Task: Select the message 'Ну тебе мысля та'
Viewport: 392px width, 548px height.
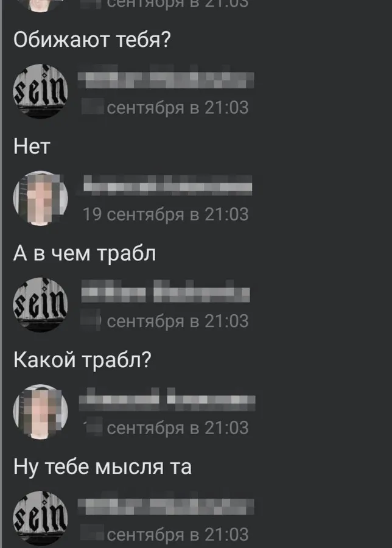Action: (x=102, y=467)
